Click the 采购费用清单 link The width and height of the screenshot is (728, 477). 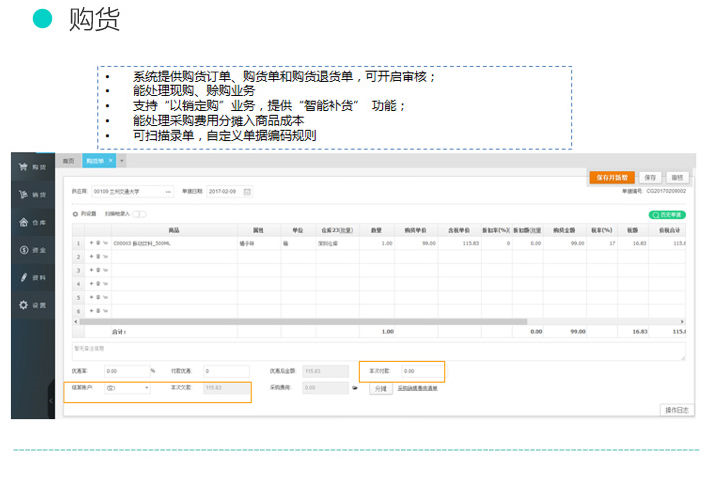417,388
